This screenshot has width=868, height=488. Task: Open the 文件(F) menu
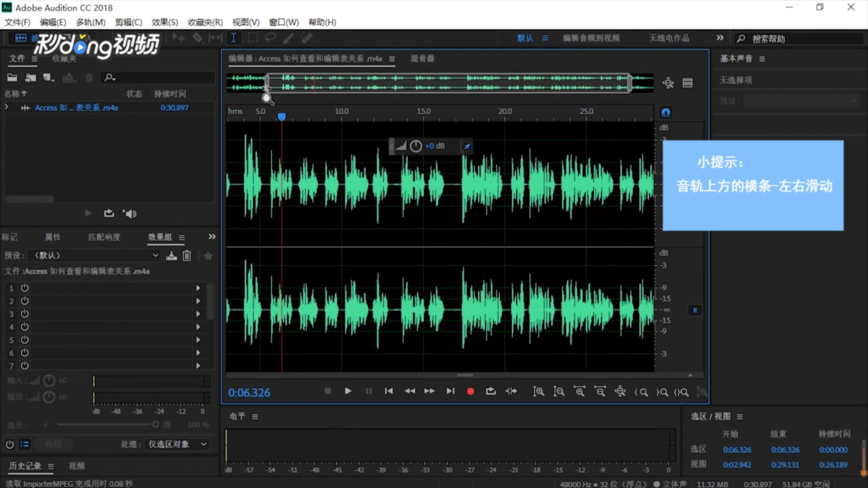[x=17, y=22]
